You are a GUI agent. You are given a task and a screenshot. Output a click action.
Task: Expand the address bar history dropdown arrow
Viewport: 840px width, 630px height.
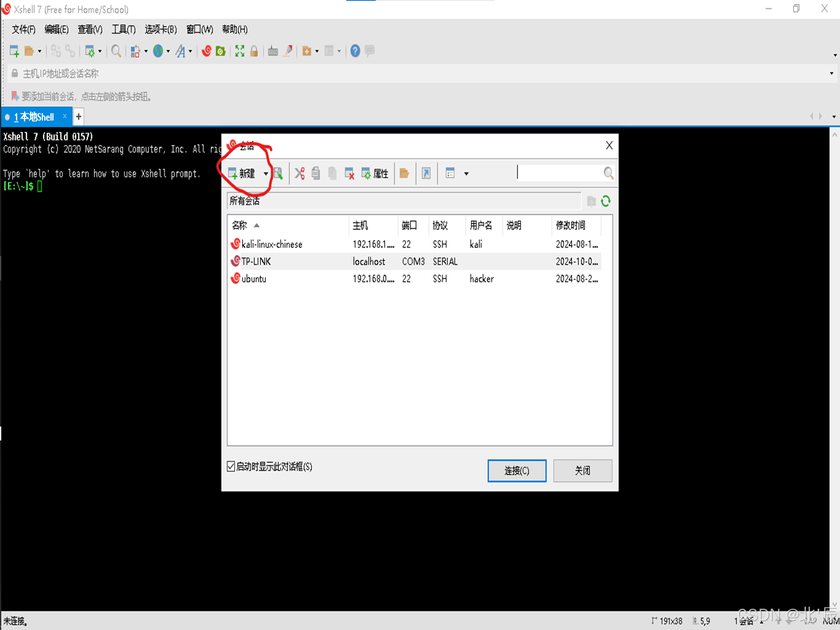[832, 73]
